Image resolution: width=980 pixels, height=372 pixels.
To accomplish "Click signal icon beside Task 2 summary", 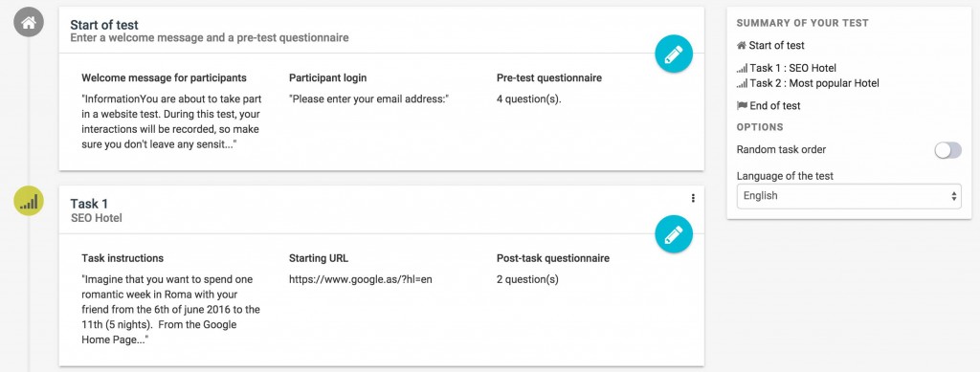I will (742, 83).
